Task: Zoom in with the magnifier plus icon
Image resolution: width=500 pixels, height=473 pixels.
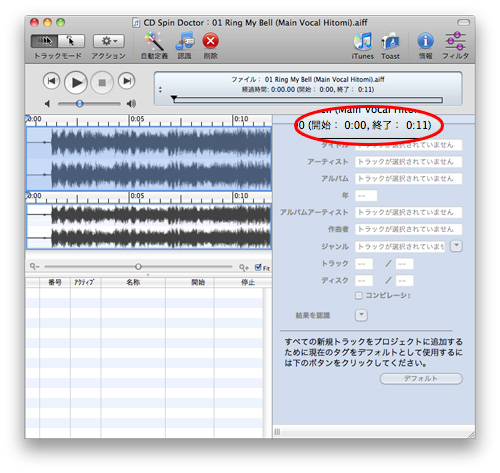Action: pyautogui.click(x=244, y=267)
